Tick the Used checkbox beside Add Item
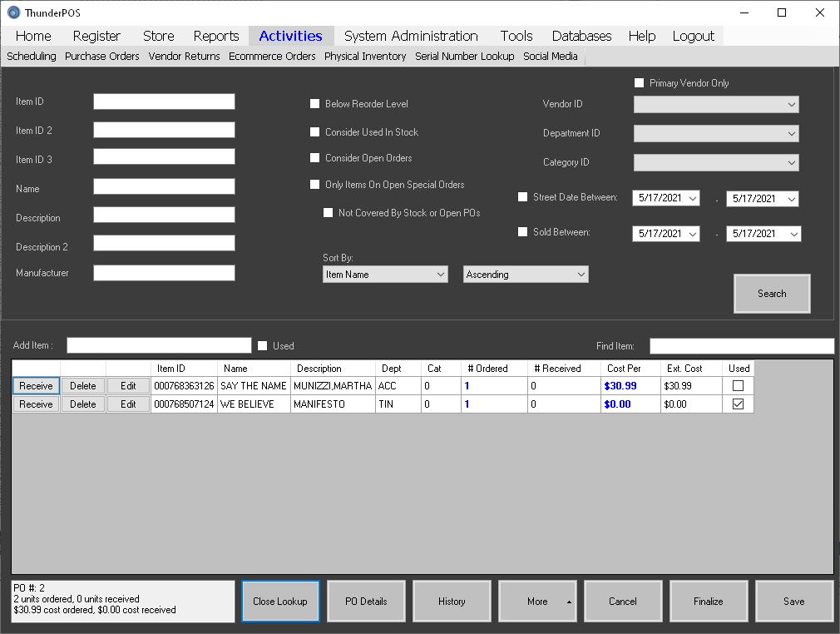 [x=263, y=345]
